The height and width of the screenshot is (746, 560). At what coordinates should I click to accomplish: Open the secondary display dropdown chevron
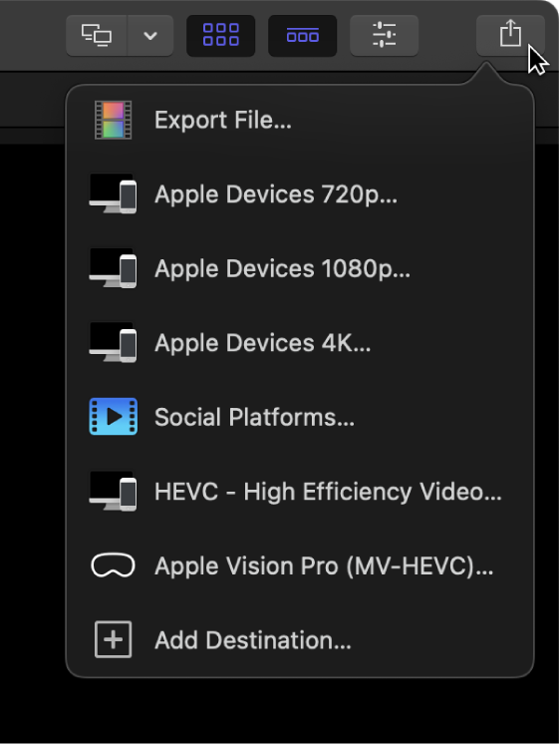[x=150, y=35]
